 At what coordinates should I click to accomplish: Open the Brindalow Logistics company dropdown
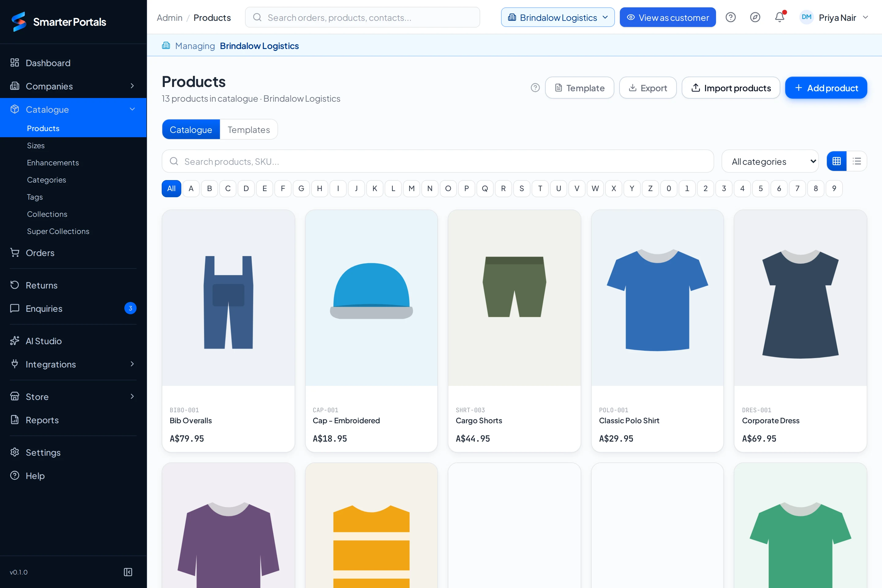[558, 17]
